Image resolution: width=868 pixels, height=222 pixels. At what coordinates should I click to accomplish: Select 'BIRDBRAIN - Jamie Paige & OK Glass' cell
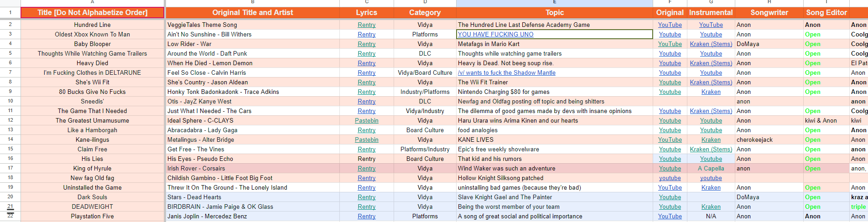coord(252,207)
